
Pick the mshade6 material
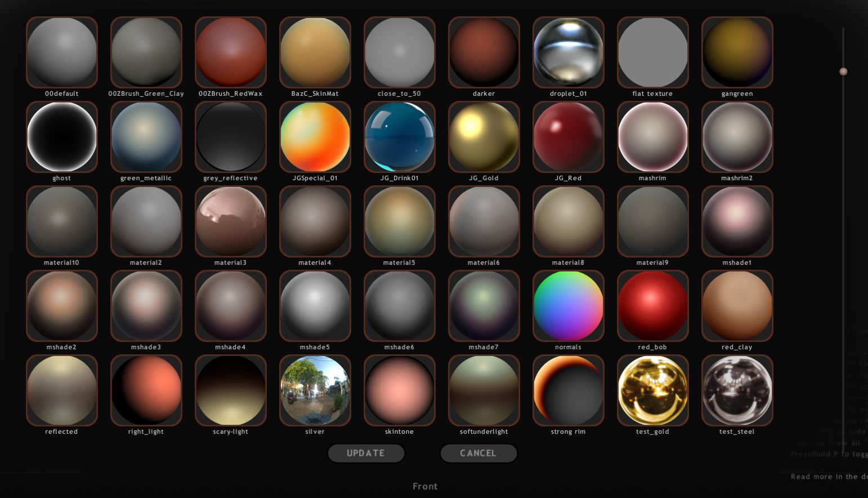(400, 306)
